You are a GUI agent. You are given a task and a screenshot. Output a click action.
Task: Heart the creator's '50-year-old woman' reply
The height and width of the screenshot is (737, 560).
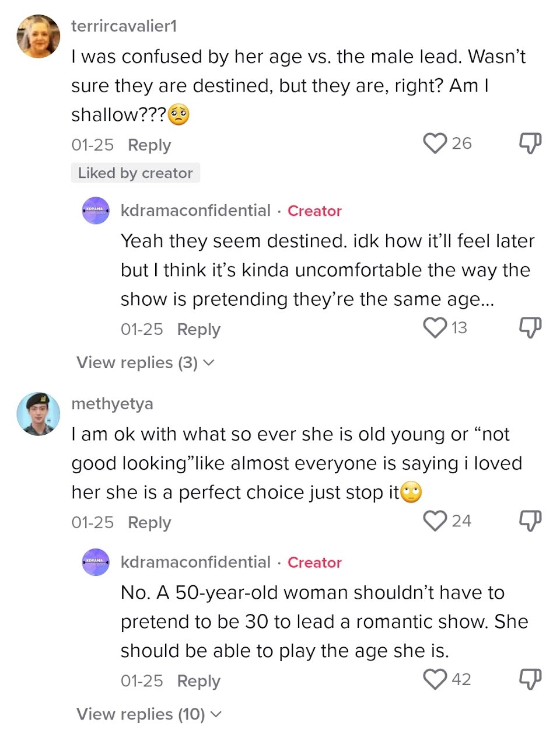click(435, 679)
